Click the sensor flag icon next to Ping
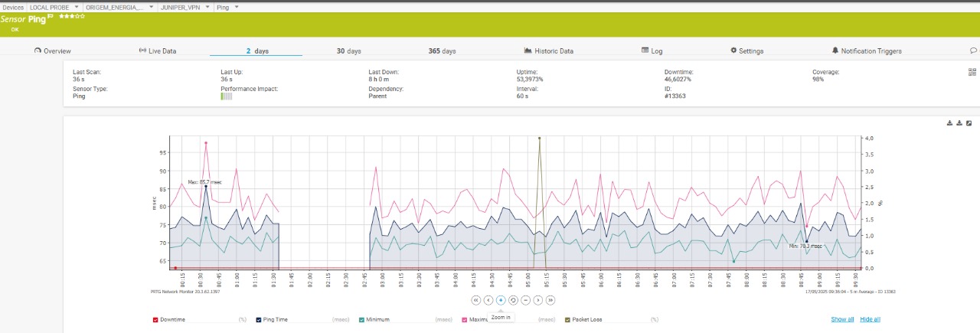Image resolution: width=980 pixels, height=333 pixels. (51, 16)
